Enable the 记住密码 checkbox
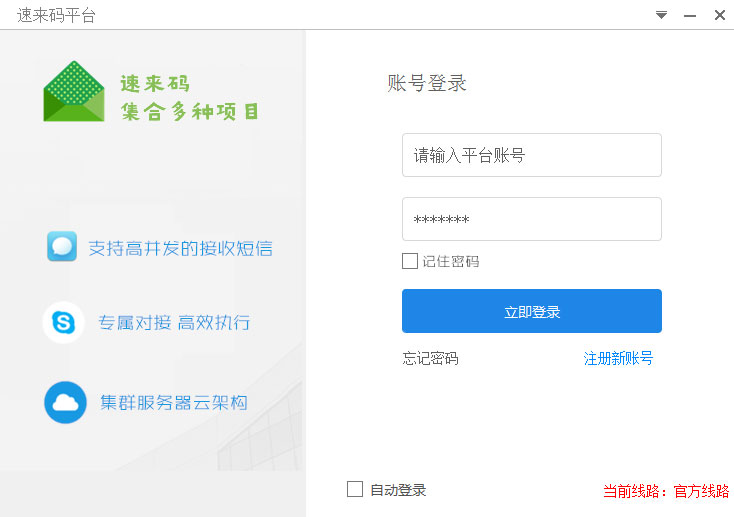 tap(410, 261)
